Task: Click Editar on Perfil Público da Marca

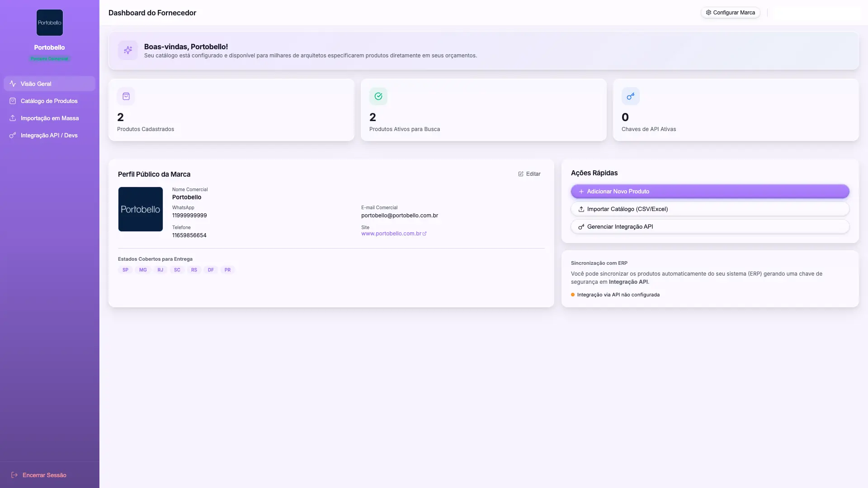Action: click(x=529, y=174)
